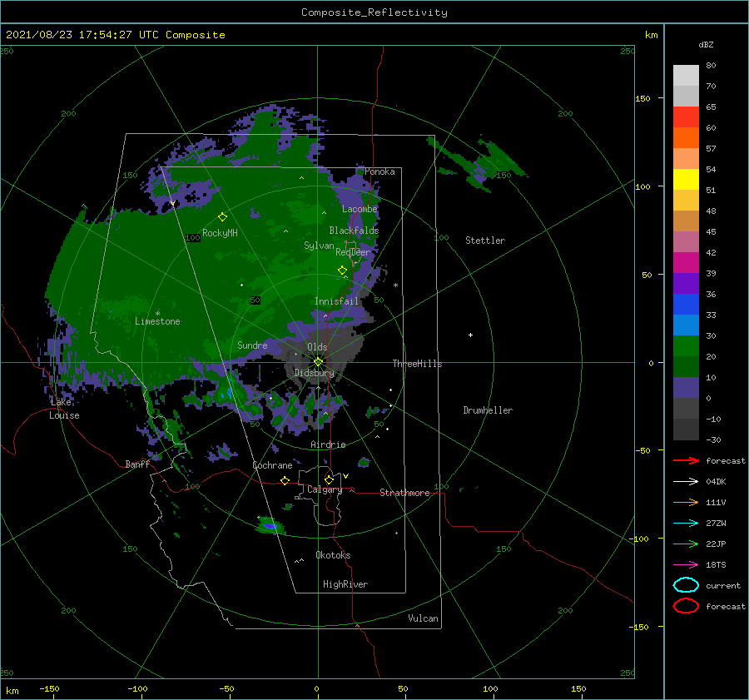Click the magenta 18TS arrow icon
Screen dimensions: 749x700
[x=686, y=565]
